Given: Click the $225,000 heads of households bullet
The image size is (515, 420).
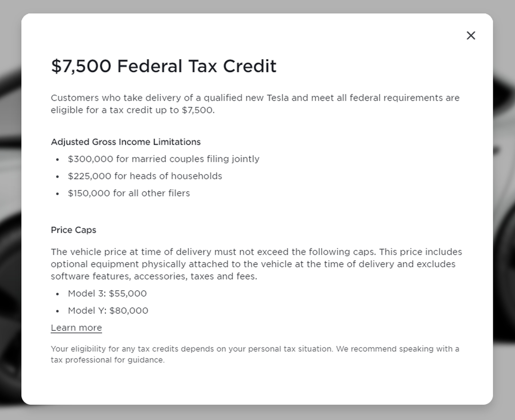Looking at the screenshot, I should pos(145,176).
